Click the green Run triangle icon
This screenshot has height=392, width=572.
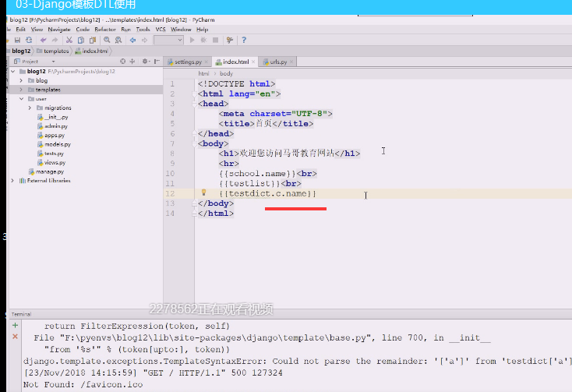(192, 40)
